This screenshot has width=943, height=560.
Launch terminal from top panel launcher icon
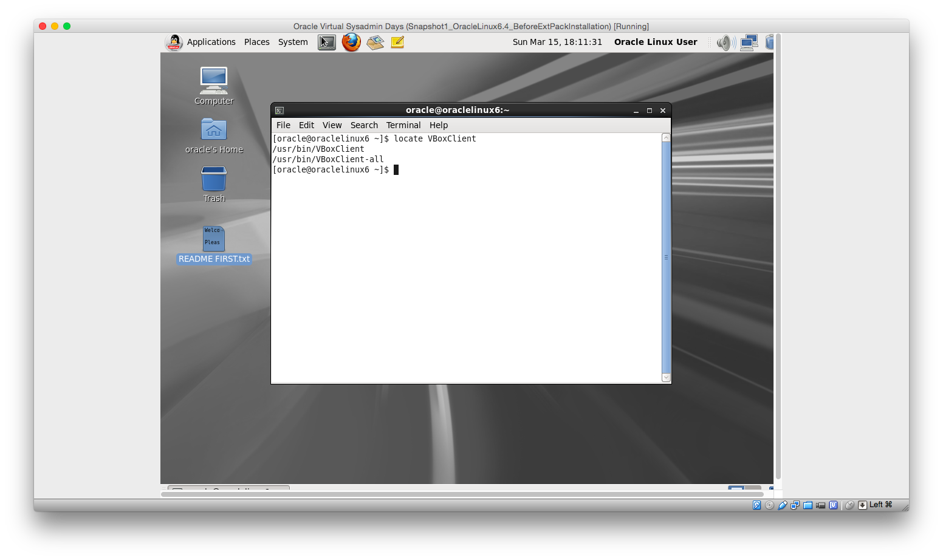(x=327, y=42)
